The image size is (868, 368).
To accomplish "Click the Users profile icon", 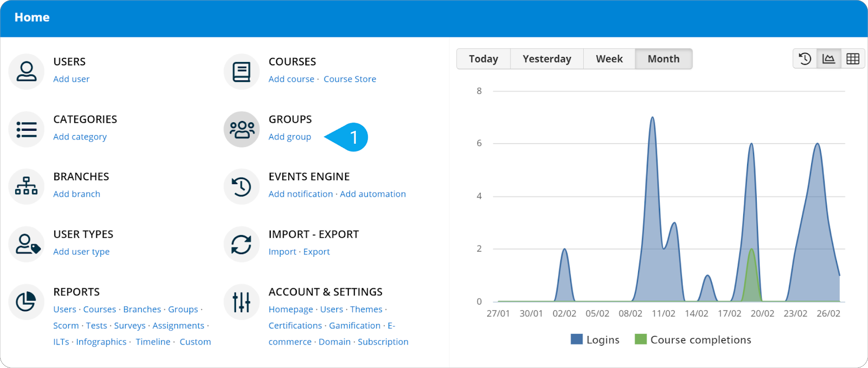I will 26,72.
